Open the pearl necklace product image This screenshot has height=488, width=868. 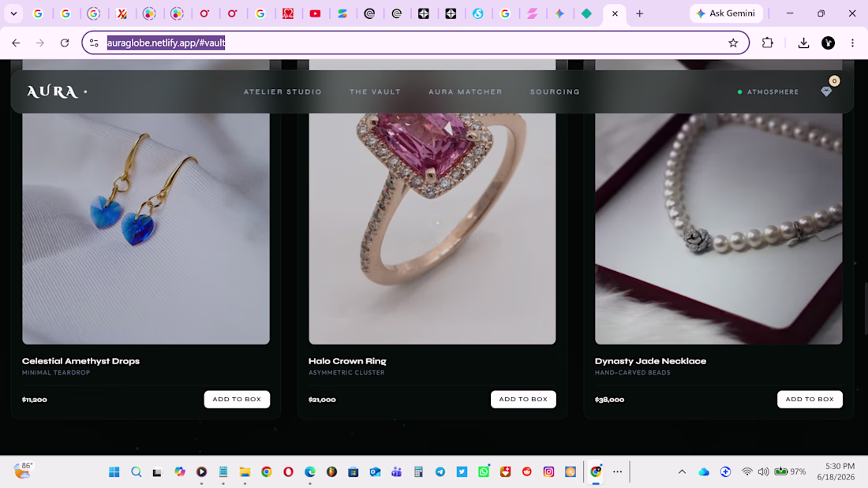pyautogui.click(x=719, y=229)
